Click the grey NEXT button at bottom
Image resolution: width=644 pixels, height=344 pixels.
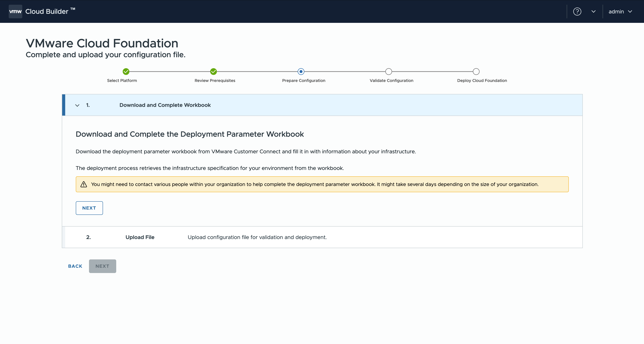point(102,266)
